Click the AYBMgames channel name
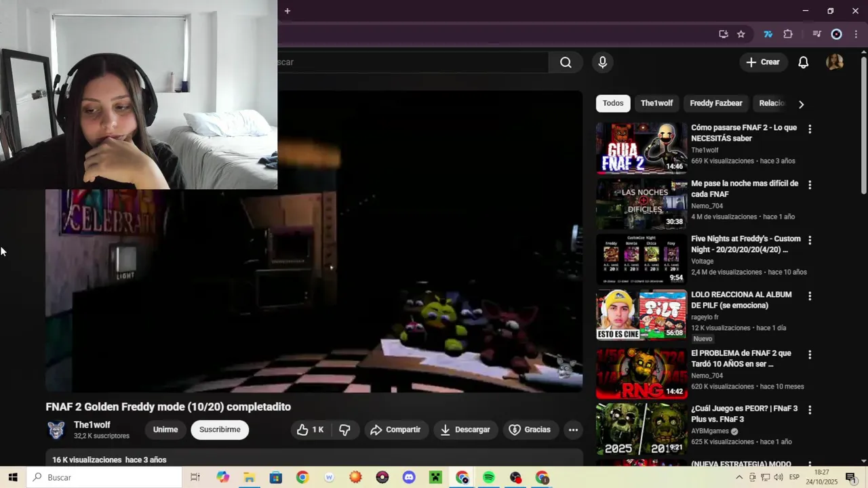The height and width of the screenshot is (488, 868). point(709,431)
